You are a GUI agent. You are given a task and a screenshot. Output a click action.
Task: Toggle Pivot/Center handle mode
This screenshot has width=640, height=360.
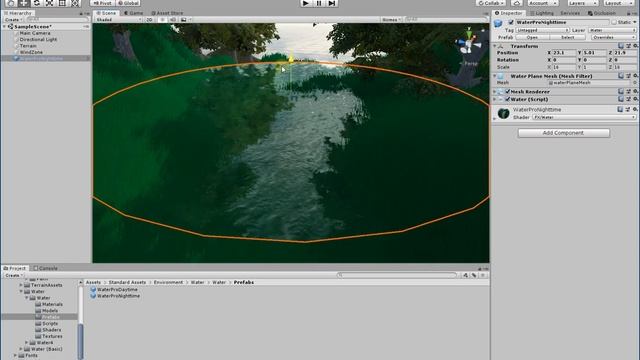coord(102,3)
